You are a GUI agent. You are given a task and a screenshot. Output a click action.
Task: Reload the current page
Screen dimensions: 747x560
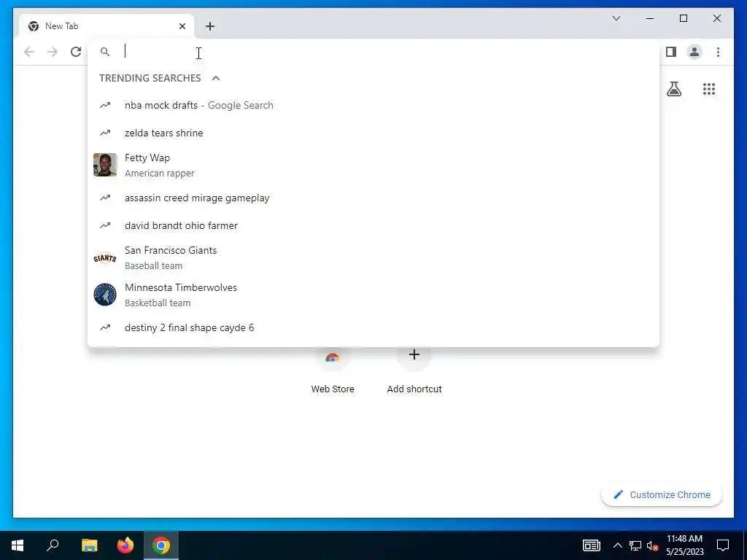pyautogui.click(x=76, y=52)
